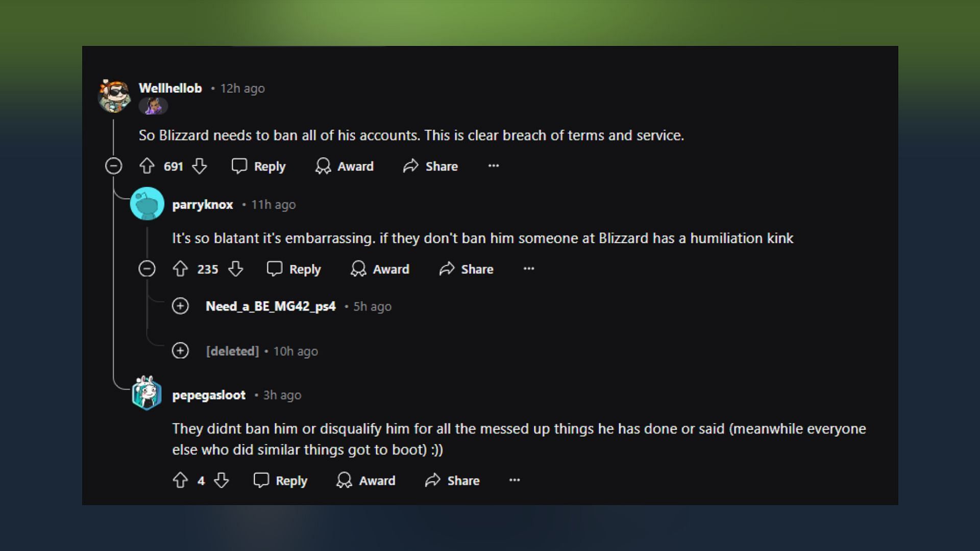Open ellipsis menu on pepegasloot's comment

pyautogui.click(x=514, y=480)
